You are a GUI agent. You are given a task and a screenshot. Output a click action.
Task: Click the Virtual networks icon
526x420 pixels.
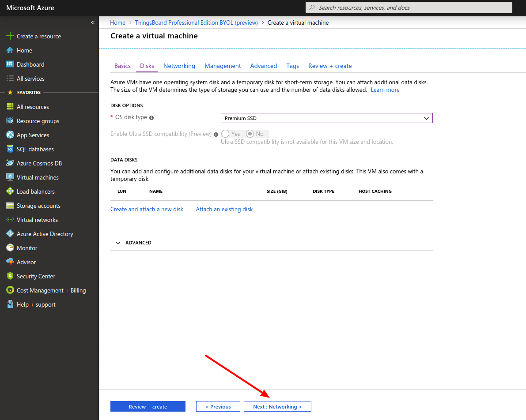tap(10, 220)
